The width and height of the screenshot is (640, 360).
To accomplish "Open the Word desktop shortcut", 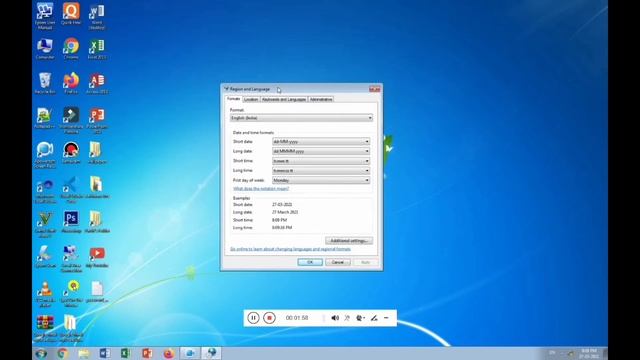I will (97, 16).
